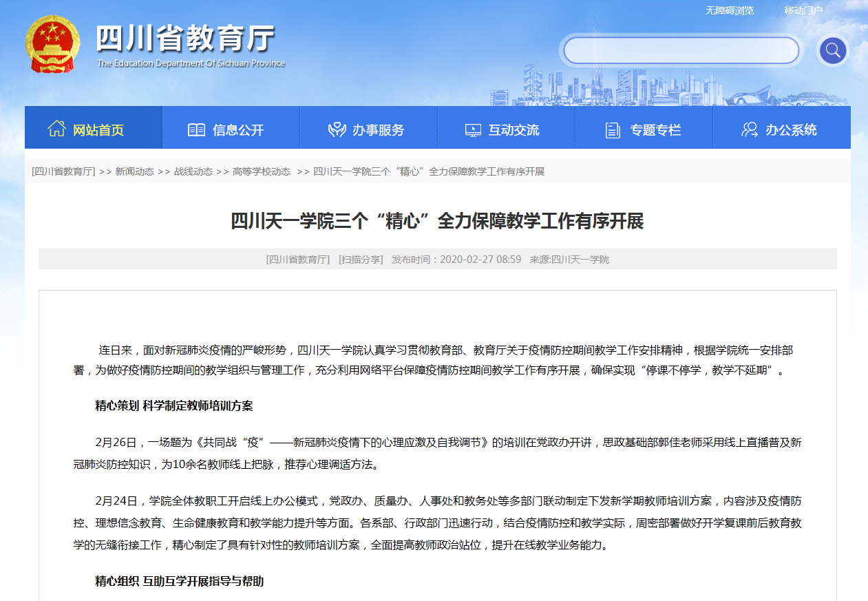Click the people icon beside 办公系统
Image resolution: width=868 pixels, height=601 pixels.
click(749, 129)
